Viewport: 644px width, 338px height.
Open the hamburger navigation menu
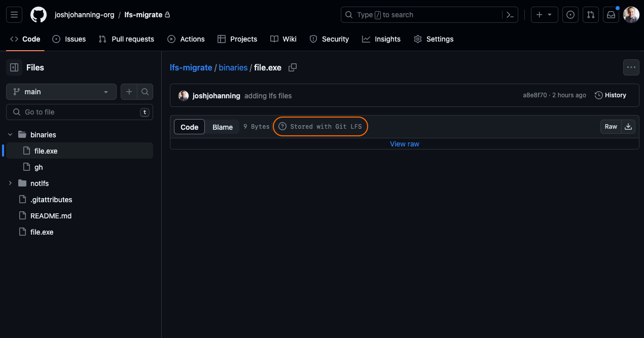click(x=14, y=15)
